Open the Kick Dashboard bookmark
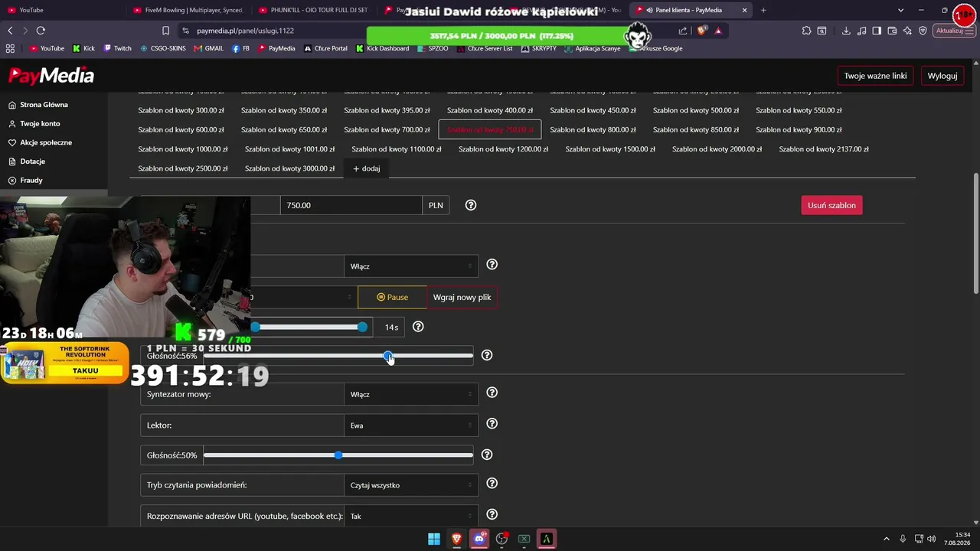 pyautogui.click(x=383, y=48)
